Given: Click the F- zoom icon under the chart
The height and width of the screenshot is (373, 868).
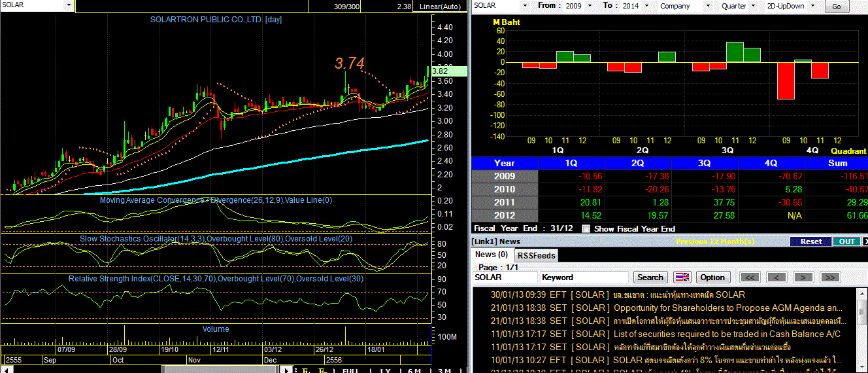Looking at the screenshot, I should 322,370.
